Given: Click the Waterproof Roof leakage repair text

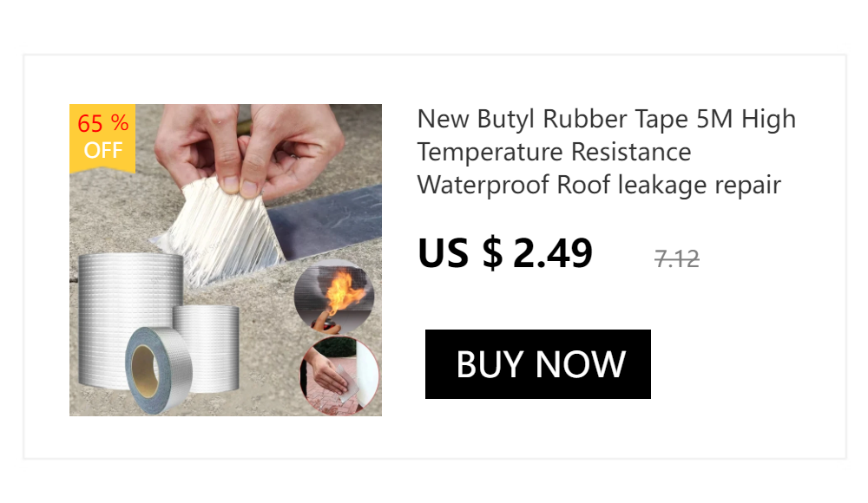Looking at the screenshot, I should 599,185.
